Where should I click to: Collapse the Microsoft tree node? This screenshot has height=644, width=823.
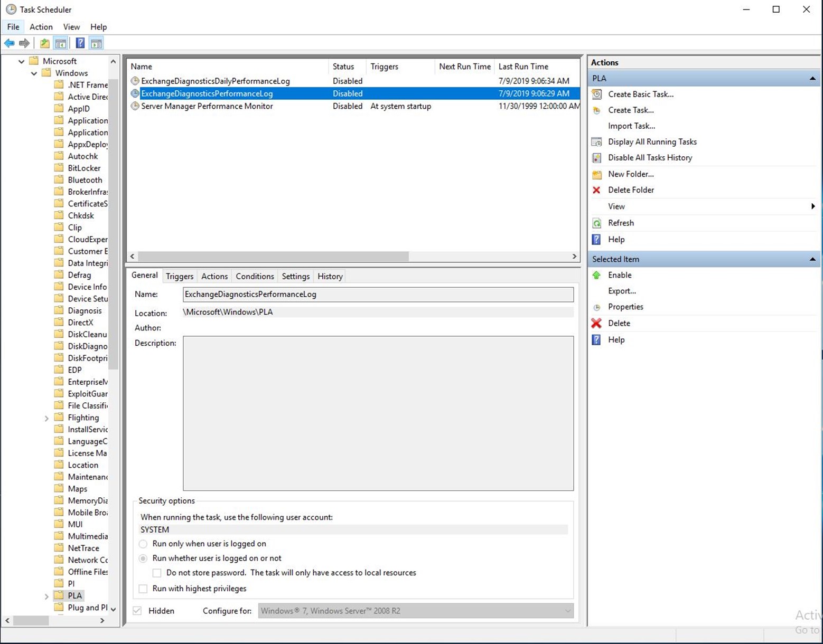[21, 61]
